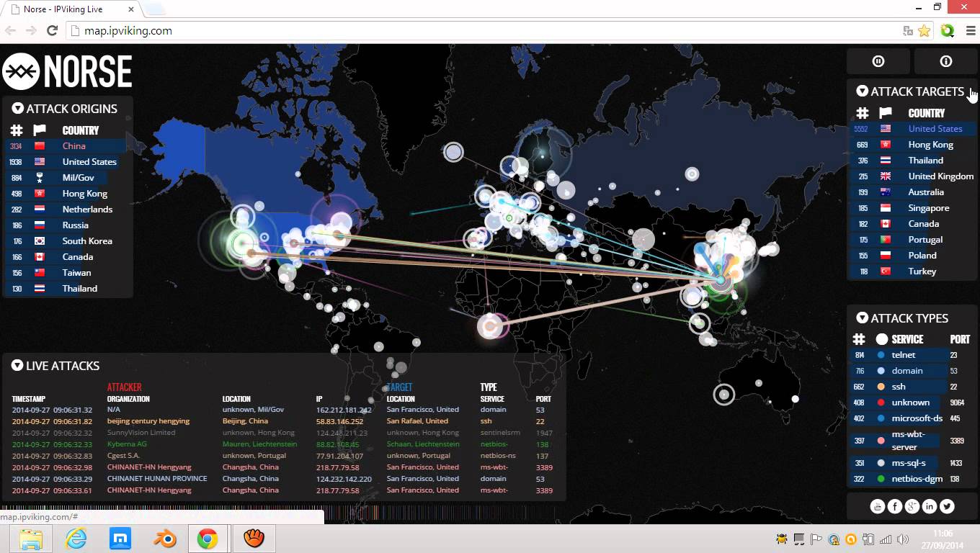The width and height of the screenshot is (980, 553).
Task: Collapse the Attack Targets panel
Action: [x=862, y=91]
